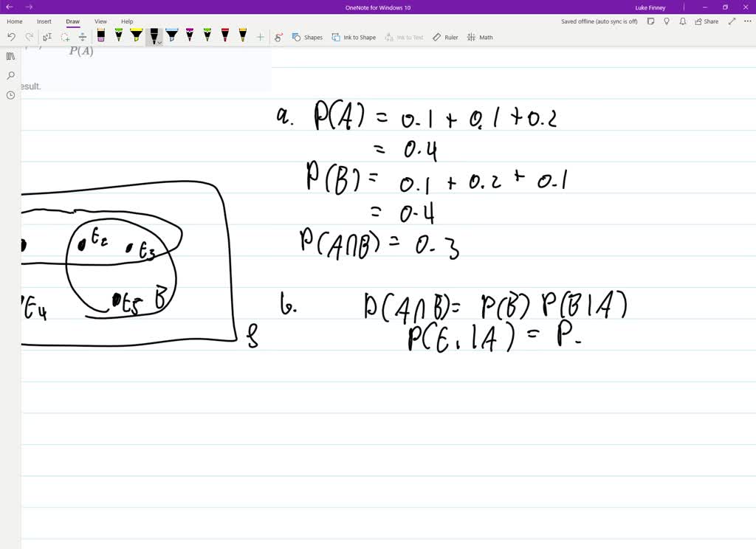Show Recent Notes from the sidebar clock icon
This screenshot has height=549, width=756.
coord(10,94)
